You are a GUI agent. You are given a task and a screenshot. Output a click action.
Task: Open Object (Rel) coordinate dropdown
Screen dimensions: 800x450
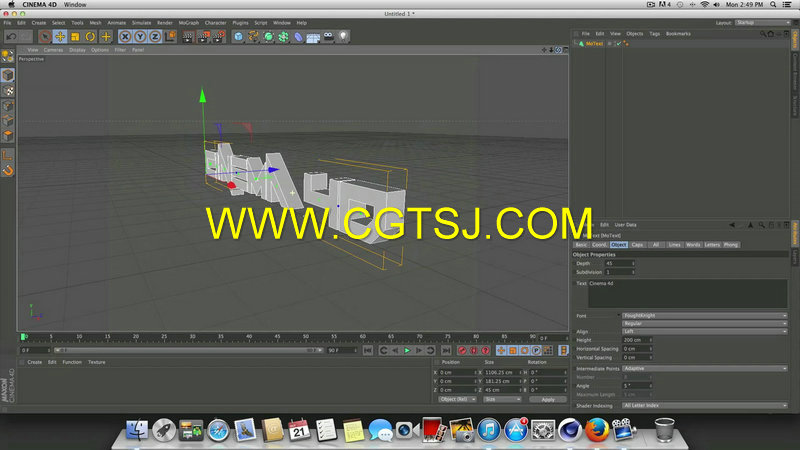coord(457,399)
